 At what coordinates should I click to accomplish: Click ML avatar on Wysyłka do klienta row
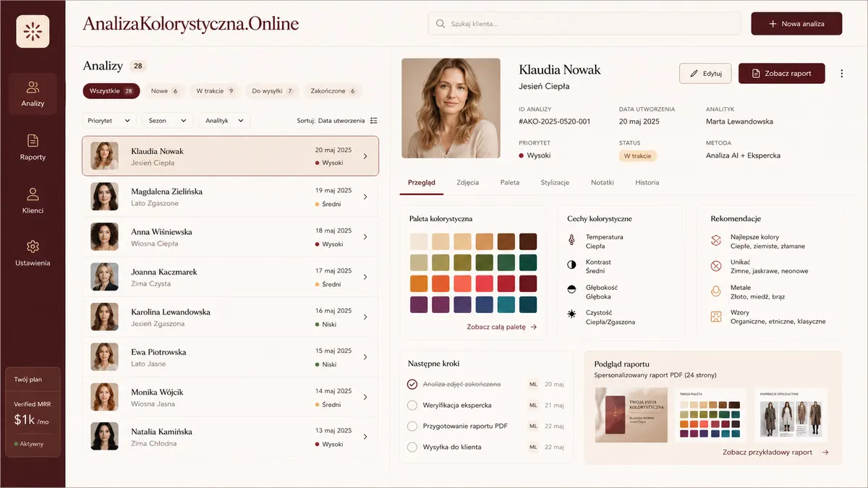point(533,447)
